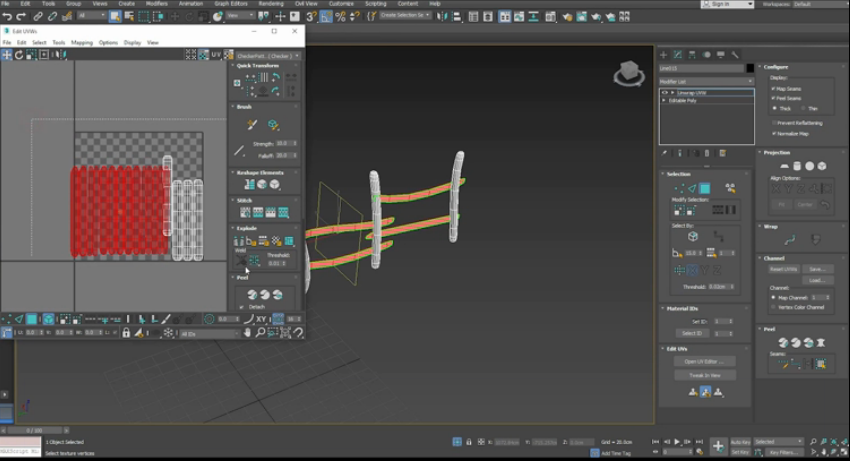Viewport: 850px width, 461px height.
Task: Open the Modify tab in command panel
Action: (x=678, y=55)
